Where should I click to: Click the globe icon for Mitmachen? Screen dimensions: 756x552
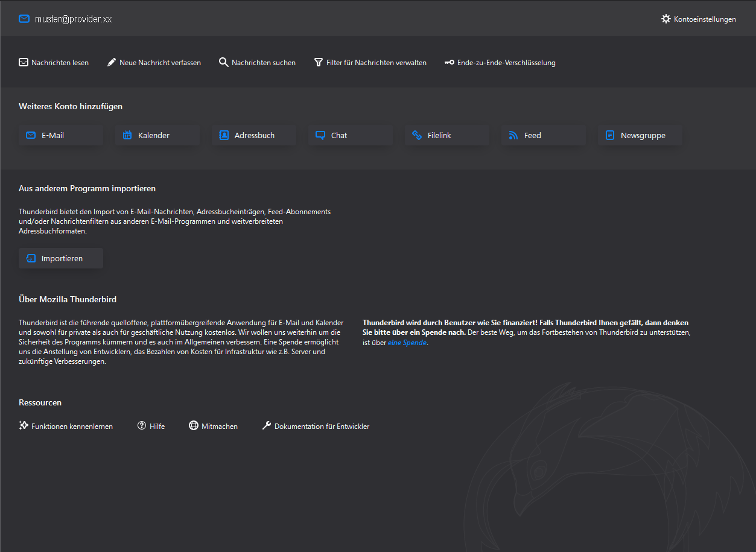tap(194, 425)
